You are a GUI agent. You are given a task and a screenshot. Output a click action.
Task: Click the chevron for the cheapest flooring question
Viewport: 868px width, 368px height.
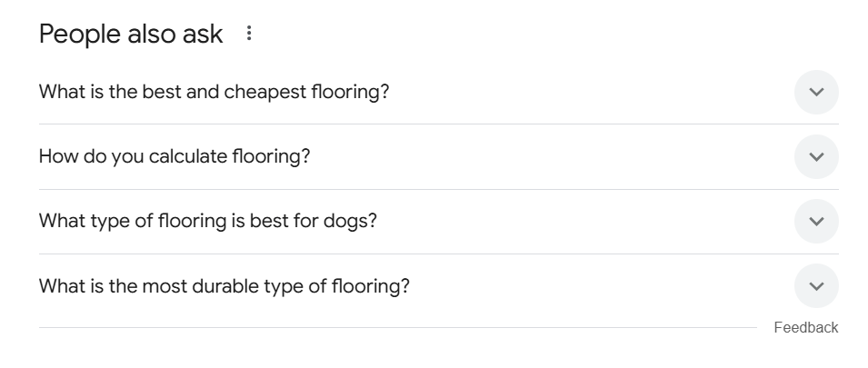[816, 92]
